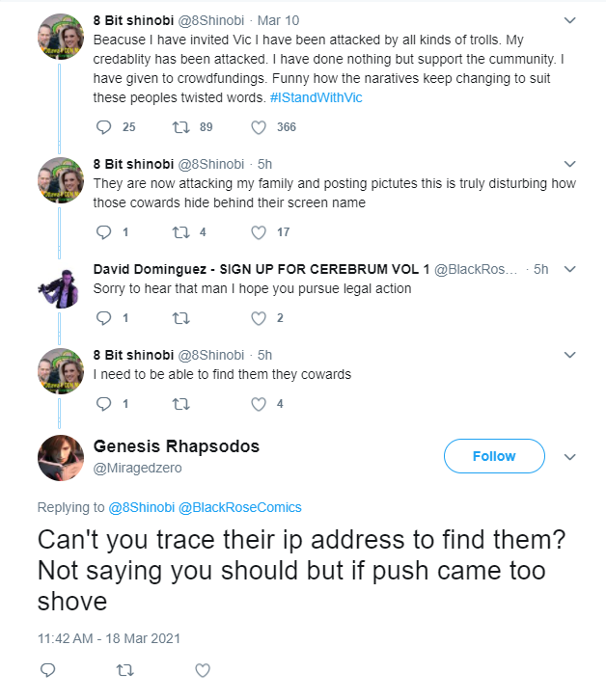
Task: Like the tweet with 366 likes
Action: 259,127
